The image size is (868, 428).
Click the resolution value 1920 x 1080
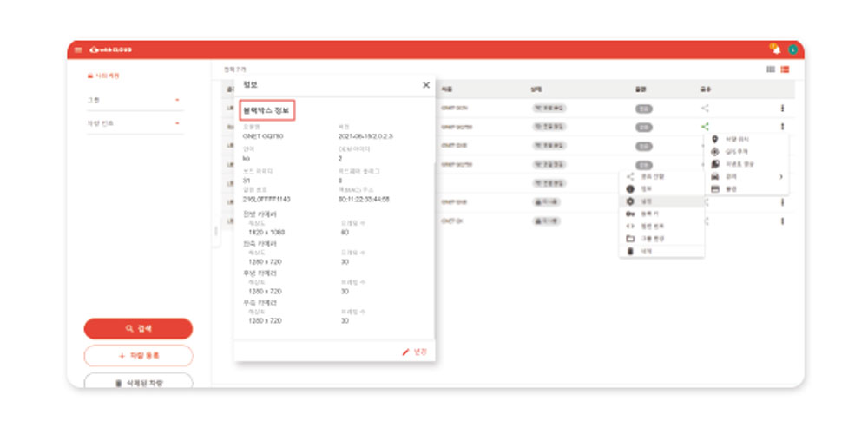[266, 232]
